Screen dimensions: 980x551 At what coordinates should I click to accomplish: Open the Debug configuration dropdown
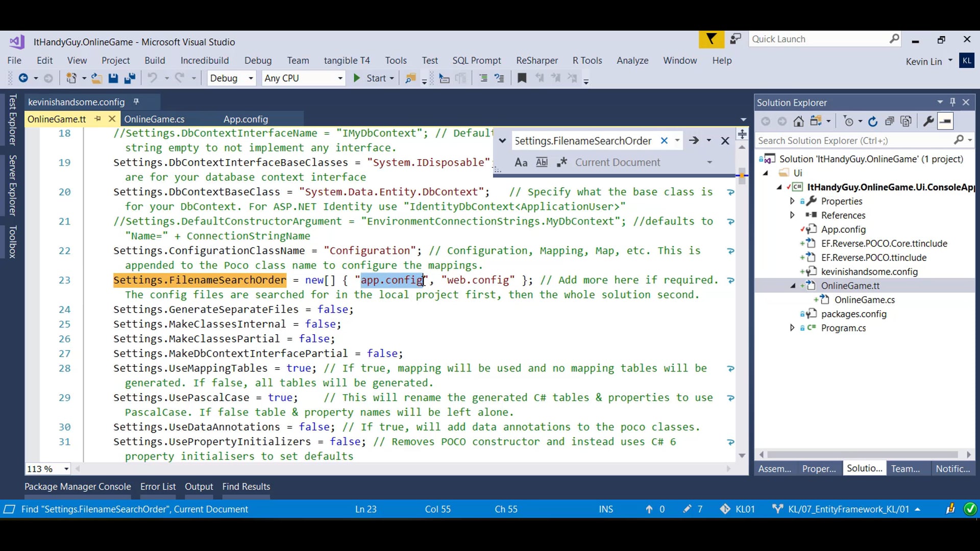tap(251, 78)
